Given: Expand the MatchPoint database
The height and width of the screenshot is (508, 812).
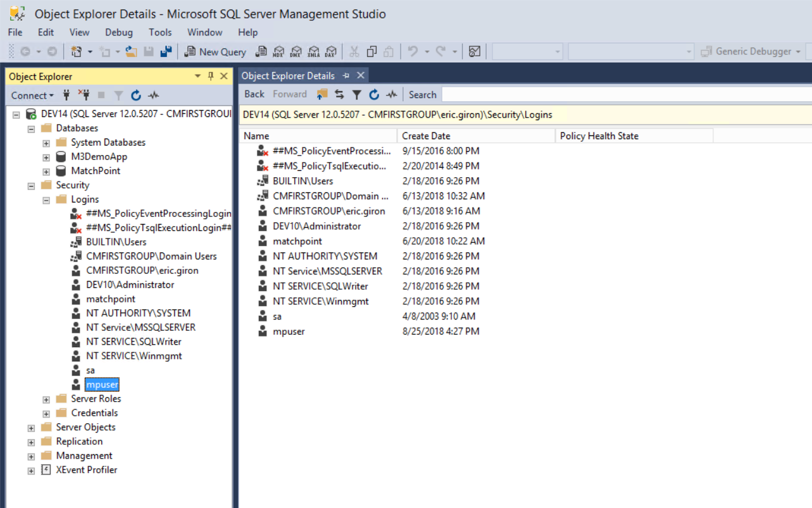Looking at the screenshot, I should (46, 171).
